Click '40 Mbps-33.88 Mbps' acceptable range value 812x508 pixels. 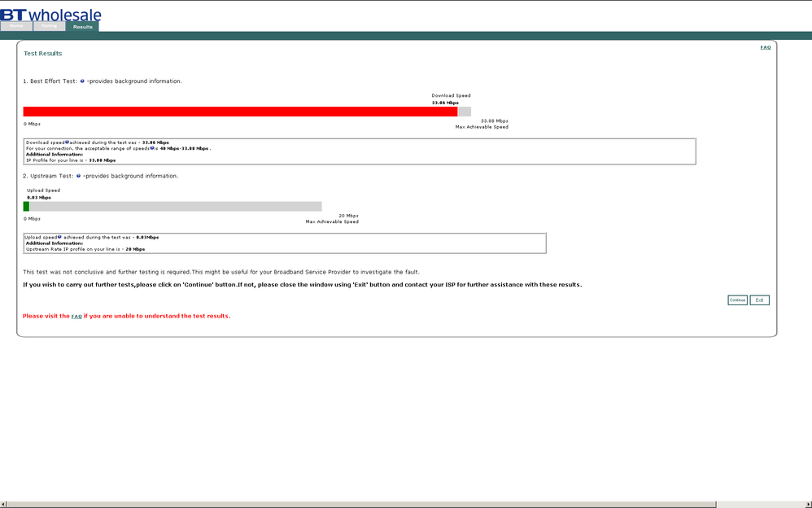click(x=185, y=148)
